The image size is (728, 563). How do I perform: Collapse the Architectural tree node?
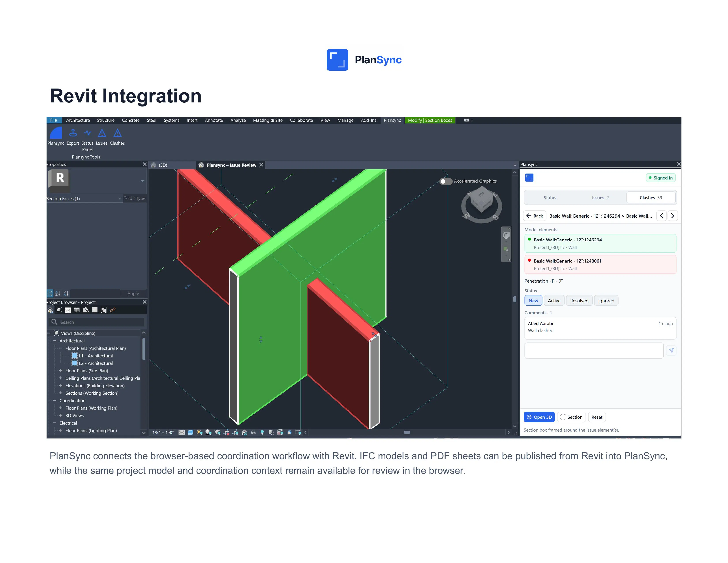tap(55, 341)
